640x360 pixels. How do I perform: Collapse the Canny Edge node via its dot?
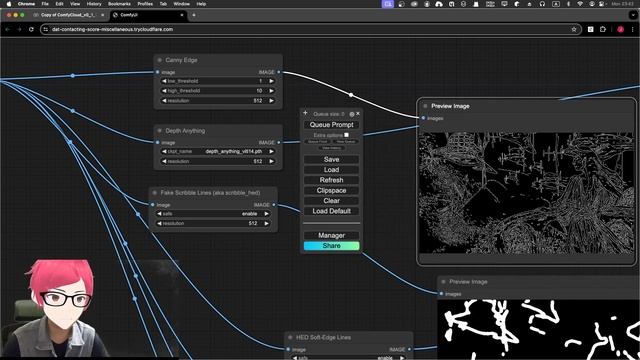(x=160, y=60)
